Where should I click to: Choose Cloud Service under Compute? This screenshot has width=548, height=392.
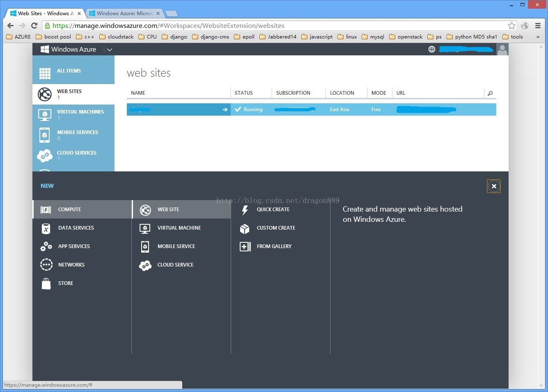[x=181, y=264]
